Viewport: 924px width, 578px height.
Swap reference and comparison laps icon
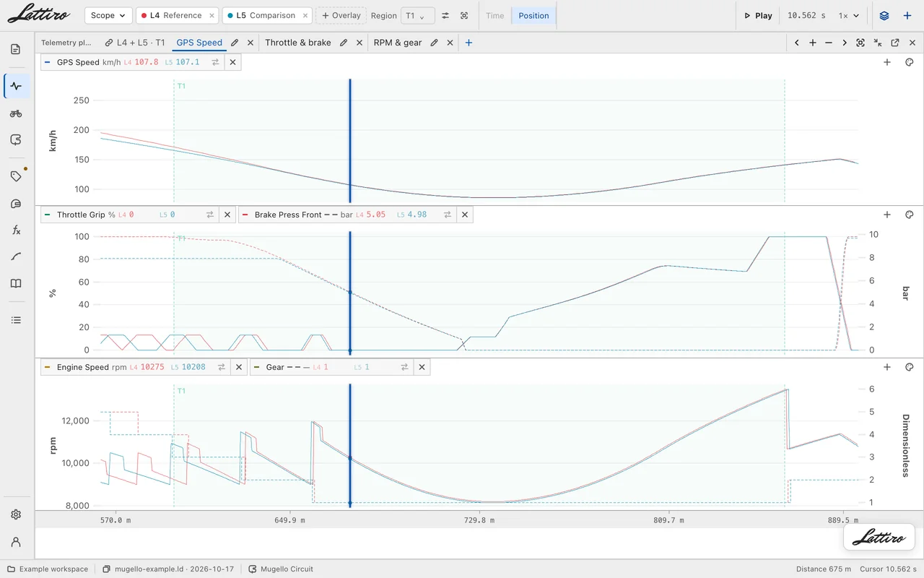pos(445,15)
